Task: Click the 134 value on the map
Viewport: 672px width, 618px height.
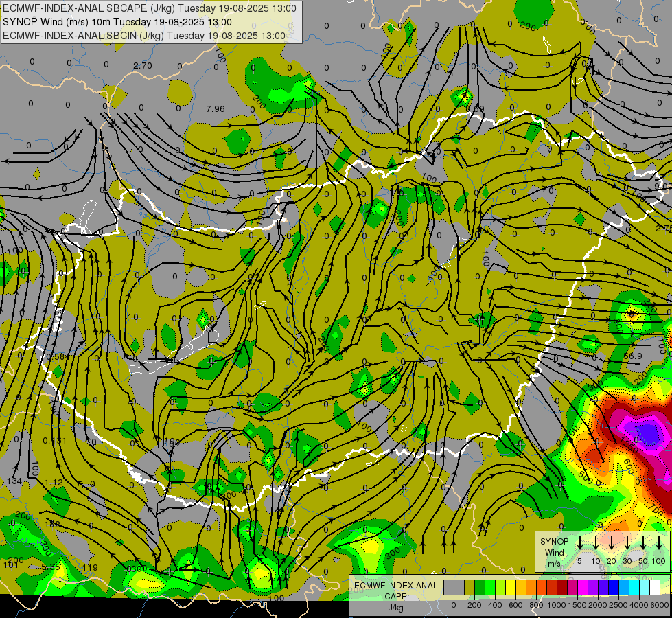Action: 14,481
